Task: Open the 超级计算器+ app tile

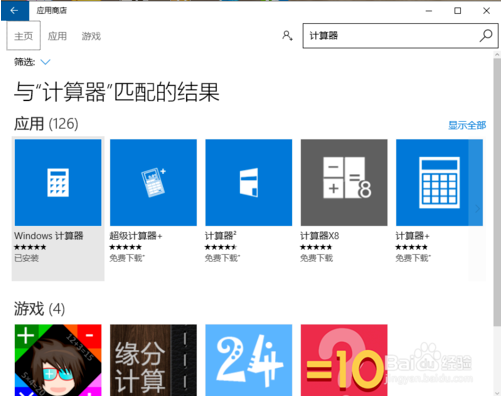Action: tap(153, 182)
